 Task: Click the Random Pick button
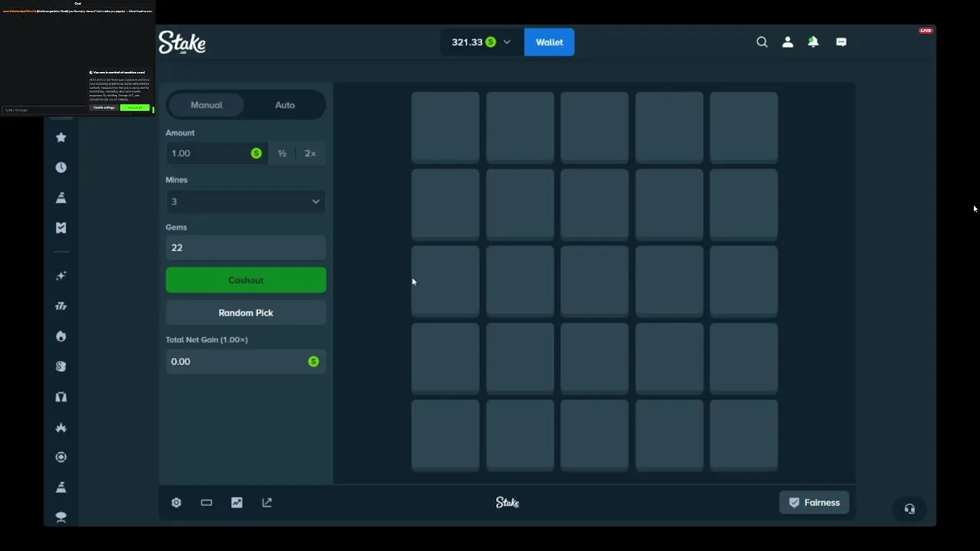(x=246, y=313)
